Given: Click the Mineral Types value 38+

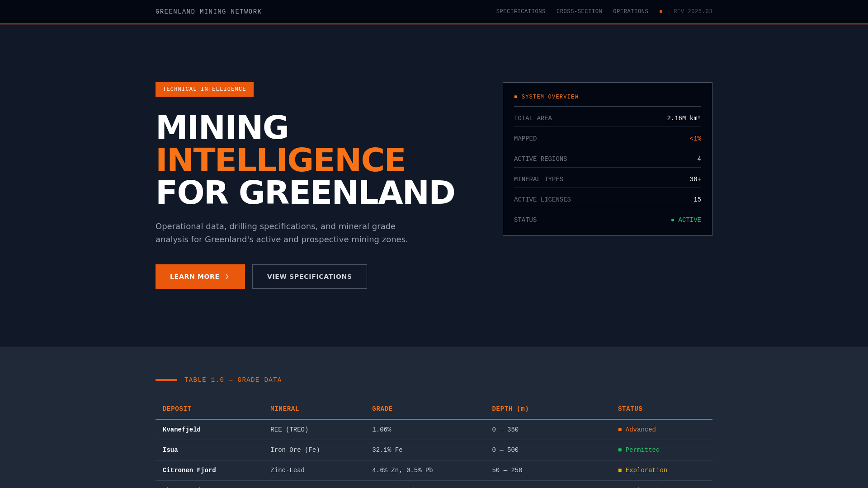Looking at the screenshot, I should (695, 179).
